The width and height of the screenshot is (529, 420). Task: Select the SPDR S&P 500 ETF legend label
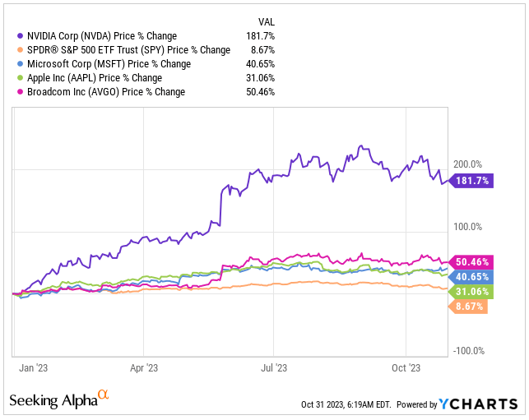[128, 50]
